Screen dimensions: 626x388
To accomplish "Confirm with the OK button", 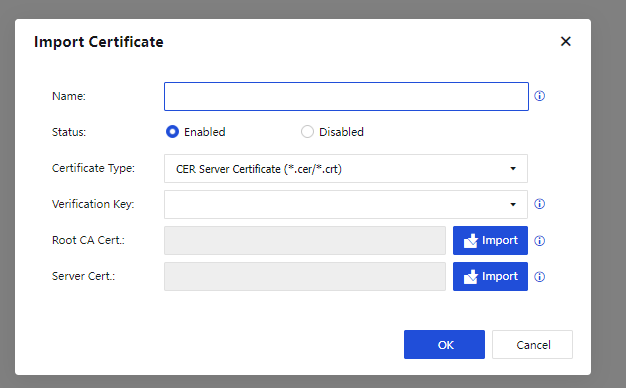I will [444, 344].
